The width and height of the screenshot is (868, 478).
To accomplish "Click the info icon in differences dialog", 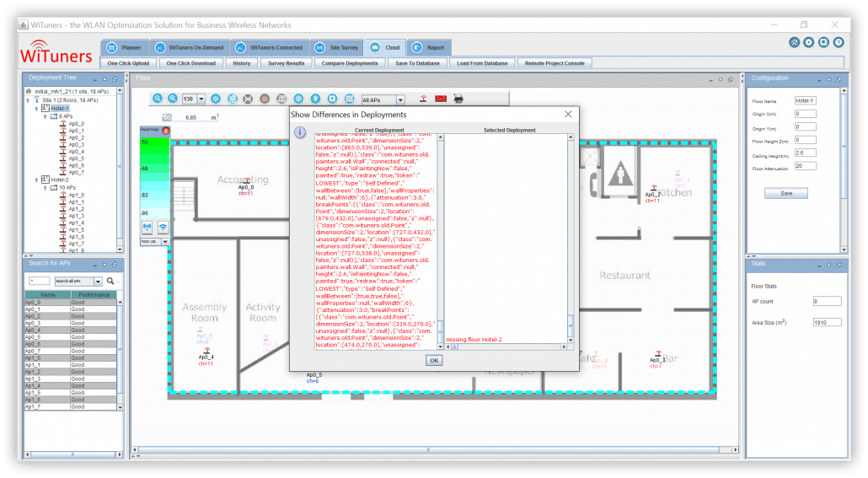I will tap(299, 132).
